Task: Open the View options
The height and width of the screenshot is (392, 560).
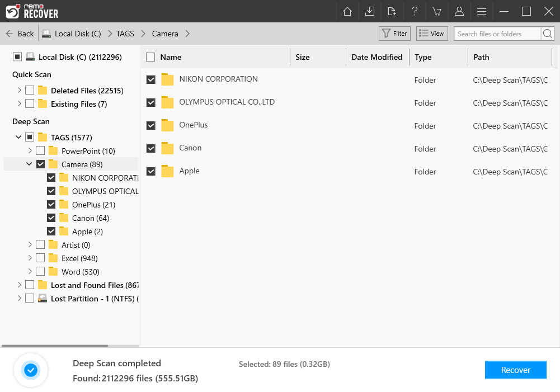Action: 431,33
